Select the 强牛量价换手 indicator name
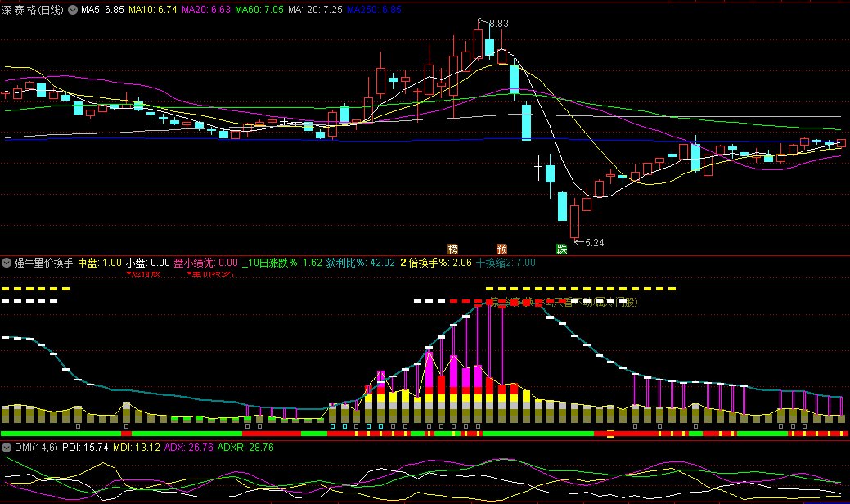850x504 pixels. tap(43, 263)
